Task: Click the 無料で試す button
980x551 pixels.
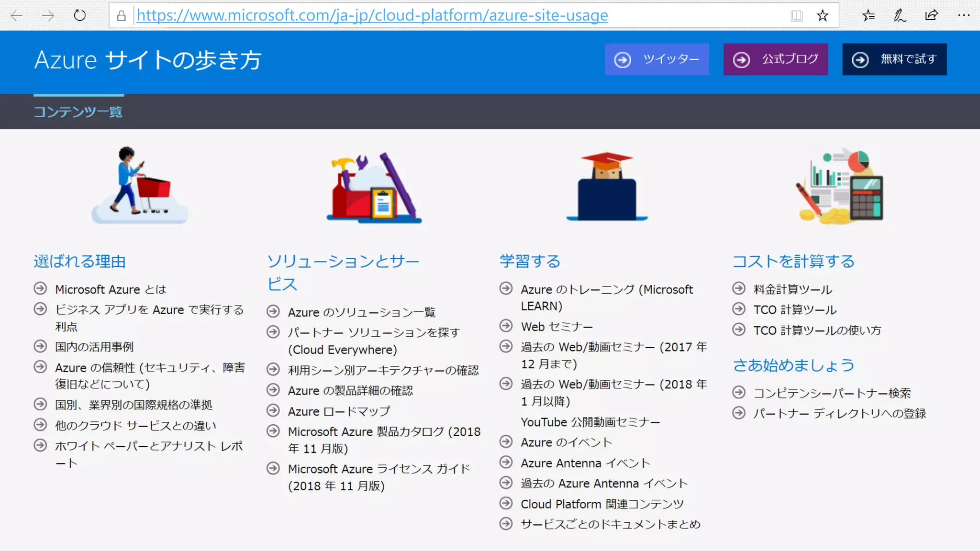Action: pos(894,59)
